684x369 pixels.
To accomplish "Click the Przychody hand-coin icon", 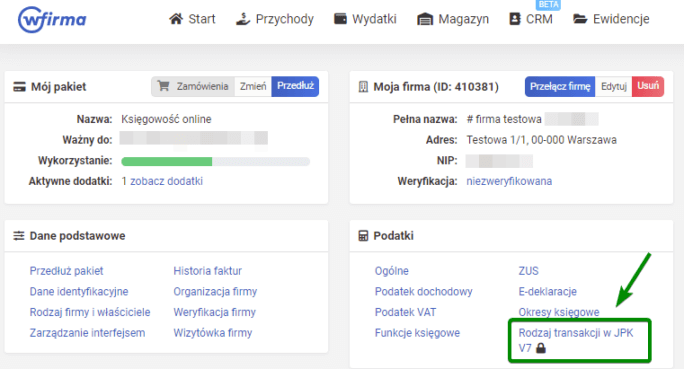I will [243, 19].
